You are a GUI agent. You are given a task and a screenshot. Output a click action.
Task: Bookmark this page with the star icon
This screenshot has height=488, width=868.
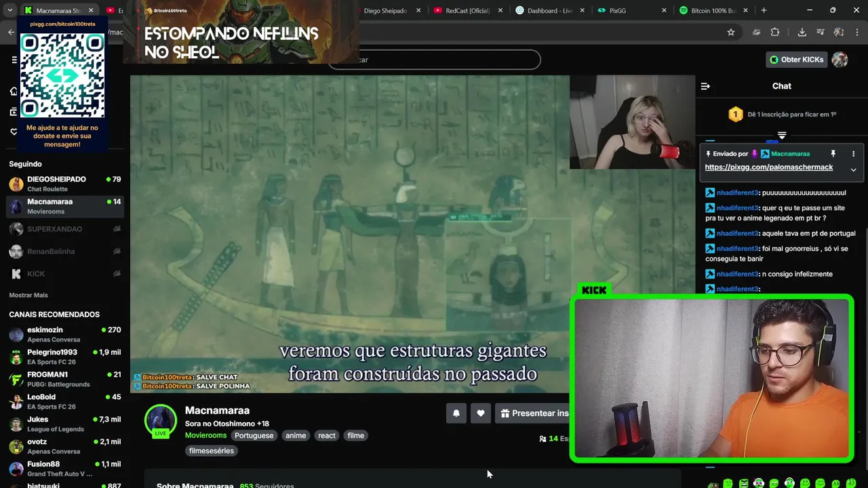(x=731, y=32)
